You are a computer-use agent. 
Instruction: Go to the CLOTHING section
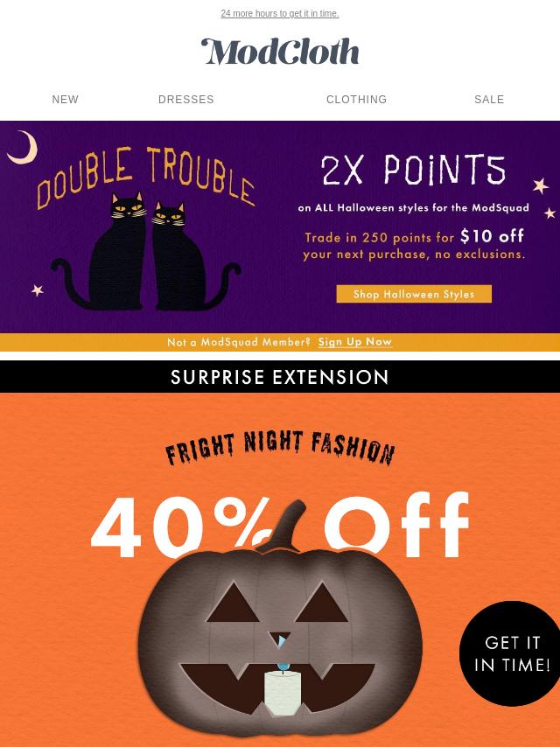pyautogui.click(x=356, y=99)
